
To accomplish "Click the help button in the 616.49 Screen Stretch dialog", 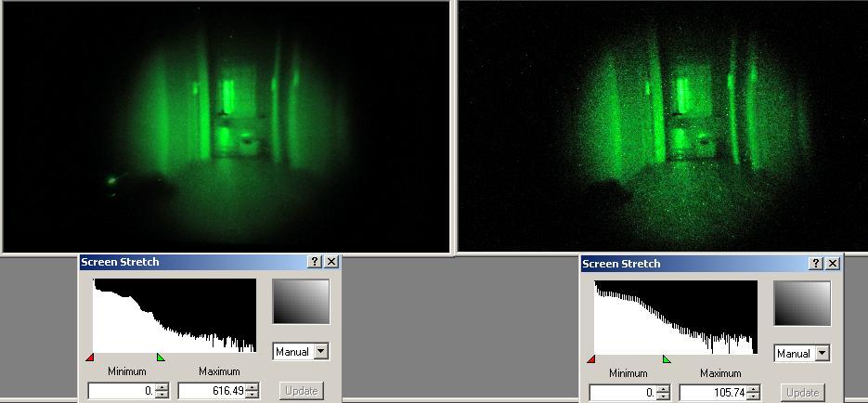I will click(x=315, y=262).
